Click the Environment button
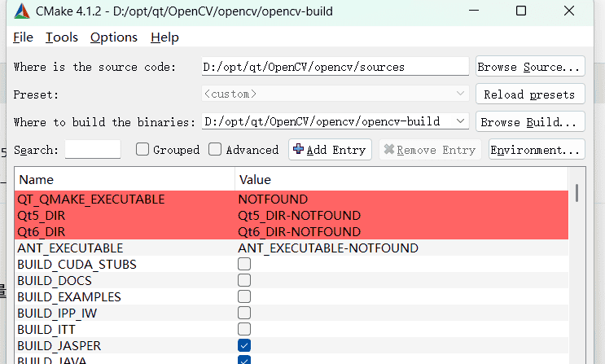 [x=537, y=149]
